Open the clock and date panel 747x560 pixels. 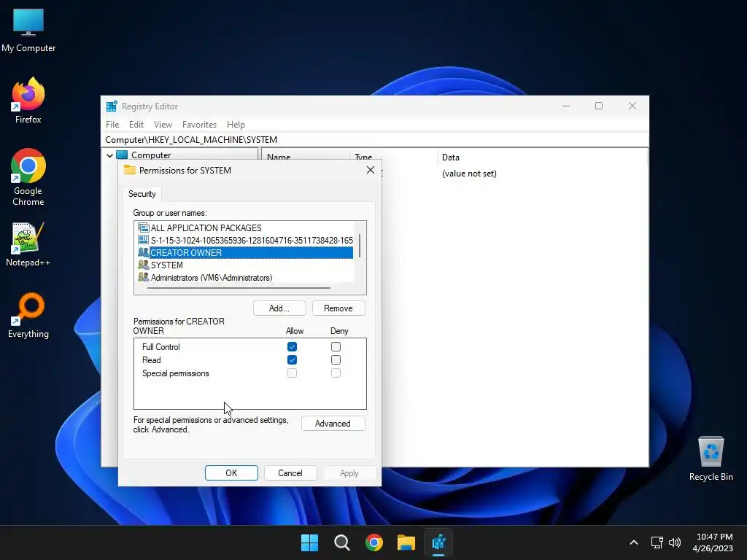click(713, 542)
